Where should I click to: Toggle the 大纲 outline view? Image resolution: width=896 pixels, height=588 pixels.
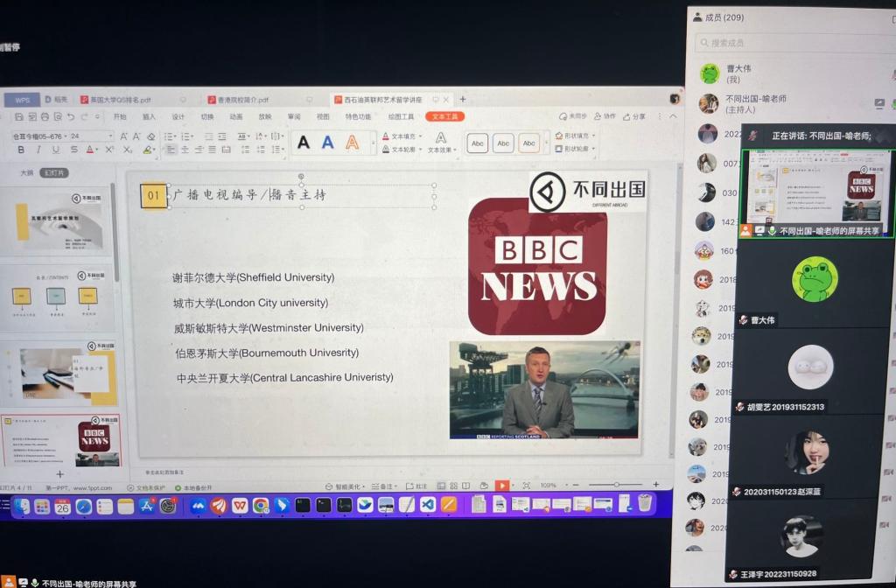point(27,172)
